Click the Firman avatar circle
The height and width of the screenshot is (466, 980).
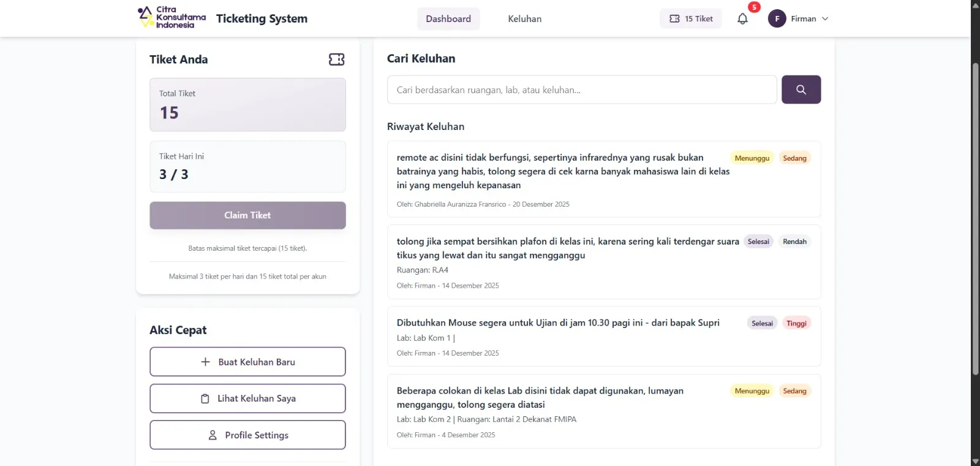[x=777, y=19]
